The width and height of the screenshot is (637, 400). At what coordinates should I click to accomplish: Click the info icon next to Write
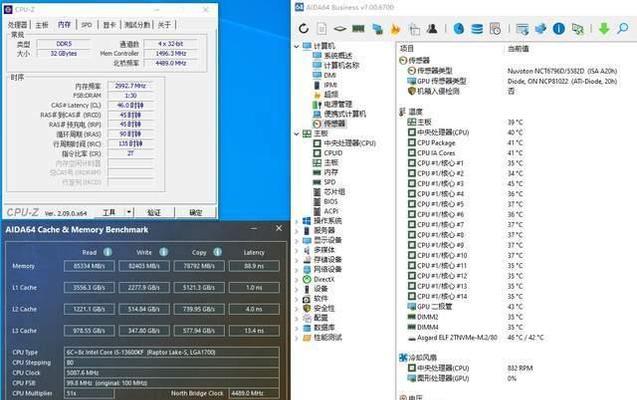pyautogui.click(x=164, y=252)
